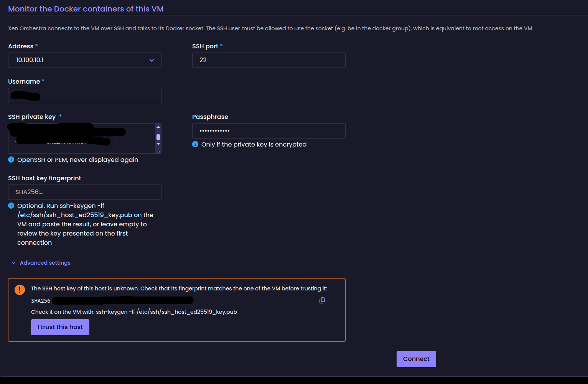
Task: Click the 'Check it on the VM with' command text
Action: [134, 312]
